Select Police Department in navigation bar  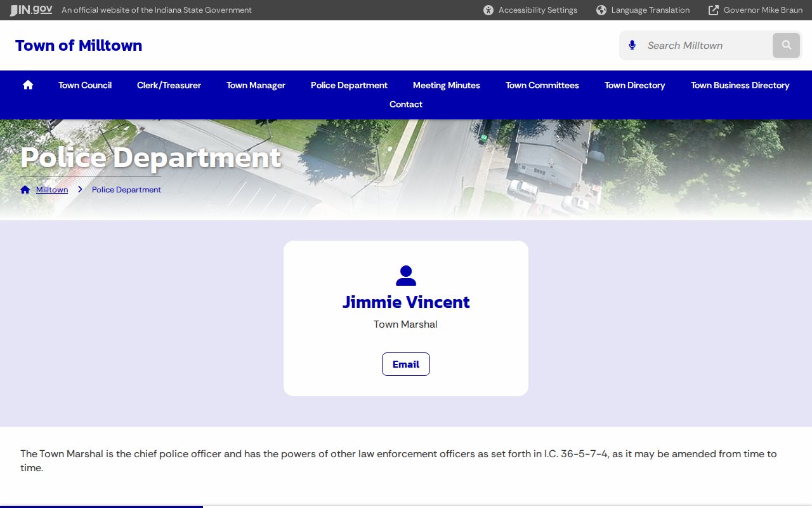click(x=349, y=85)
